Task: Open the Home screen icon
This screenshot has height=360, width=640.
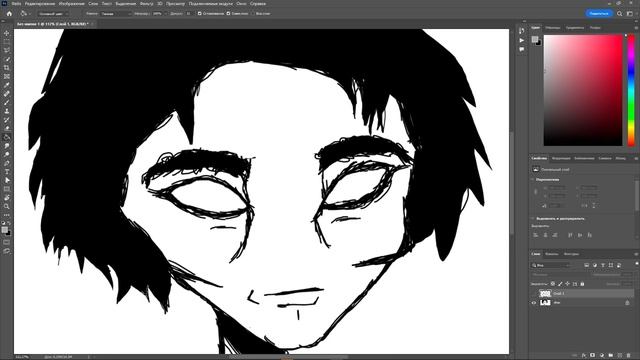Action: click(9, 13)
